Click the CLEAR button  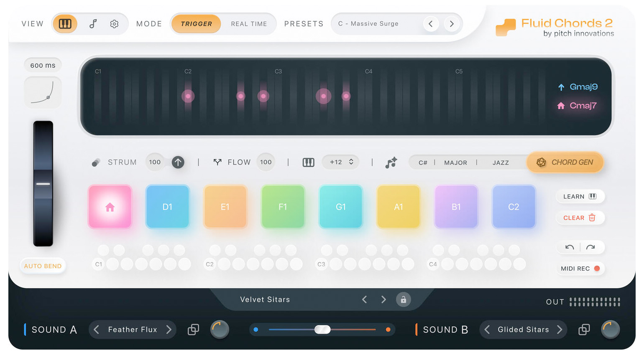click(x=580, y=218)
